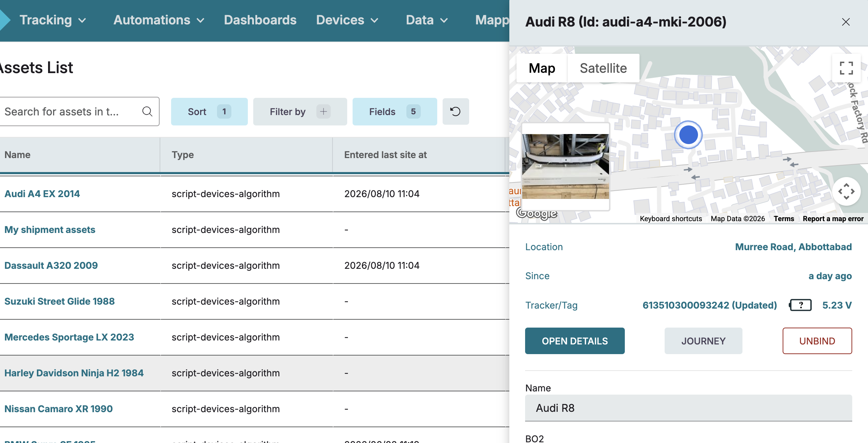Click the Google logo on map

(x=537, y=213)
